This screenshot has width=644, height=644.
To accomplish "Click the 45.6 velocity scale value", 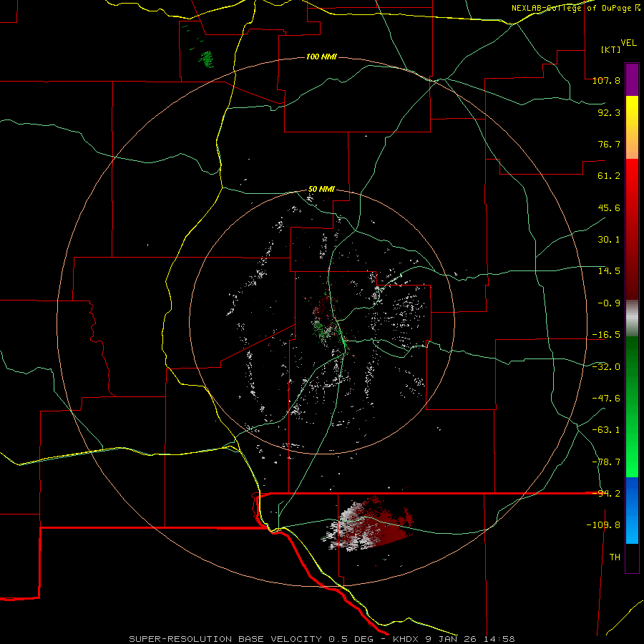I will click(609, 208).
